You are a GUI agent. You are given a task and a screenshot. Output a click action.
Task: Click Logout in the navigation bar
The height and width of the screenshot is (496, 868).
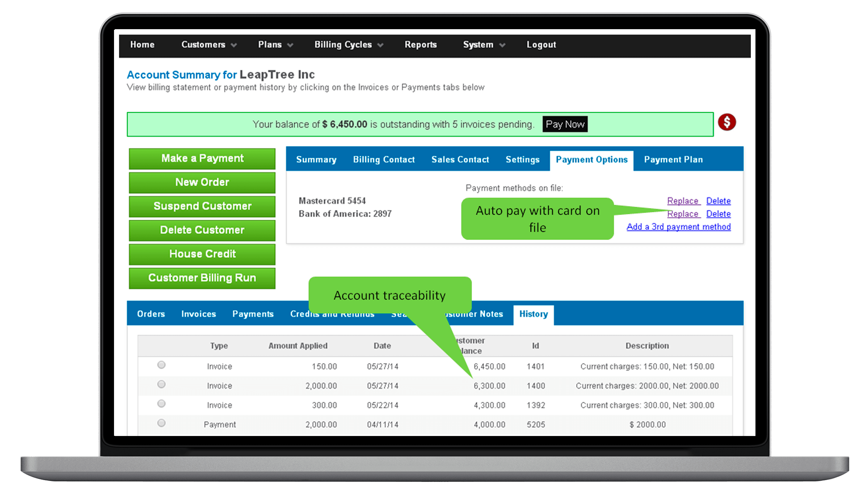(541, 45)
